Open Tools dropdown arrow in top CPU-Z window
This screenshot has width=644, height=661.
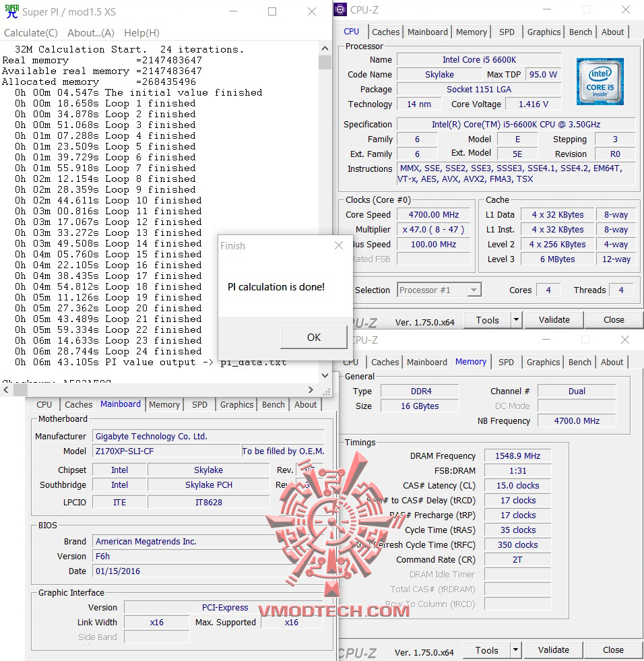[516, 320]
